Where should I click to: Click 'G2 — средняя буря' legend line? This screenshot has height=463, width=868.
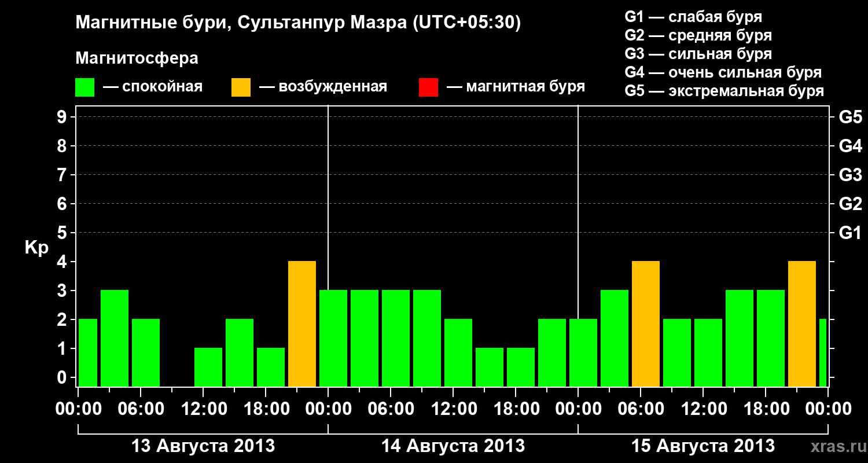tap(698, 35)
